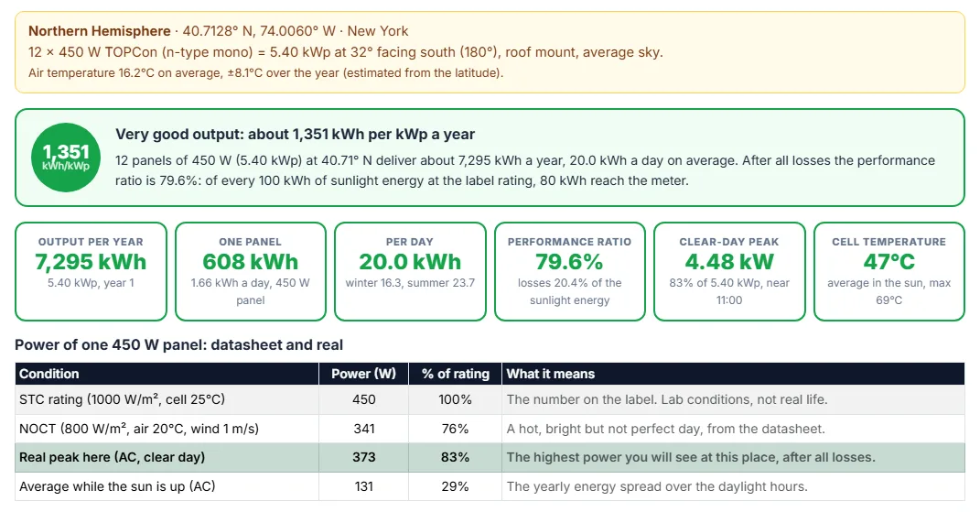Click the 'Power (W)' column header
The height and width of the screenshot is (512, 980).
point(364,374)
